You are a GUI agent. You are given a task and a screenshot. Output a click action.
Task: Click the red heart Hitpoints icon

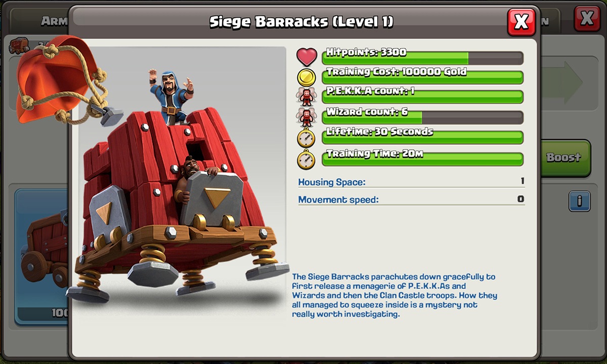[x=307, y=57]
